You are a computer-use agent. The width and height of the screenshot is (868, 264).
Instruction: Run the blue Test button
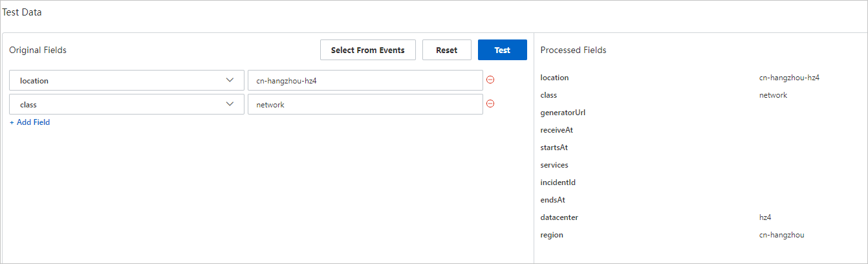[x=502, y=50]
